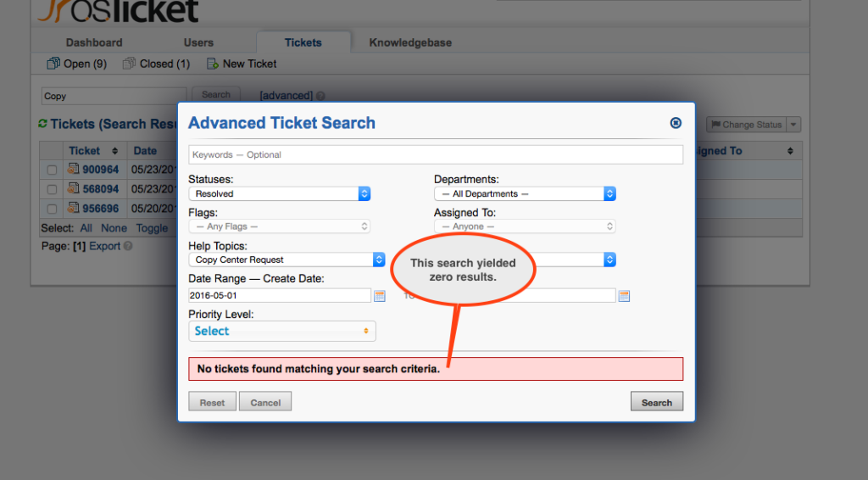Sort by the Ticket column arrows
Screen dimensions: 868x480
(x=114, y=151)
